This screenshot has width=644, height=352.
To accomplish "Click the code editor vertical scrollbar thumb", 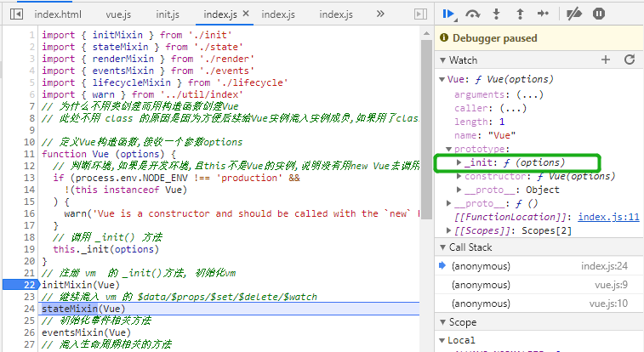I will click(x=426, y=129).
